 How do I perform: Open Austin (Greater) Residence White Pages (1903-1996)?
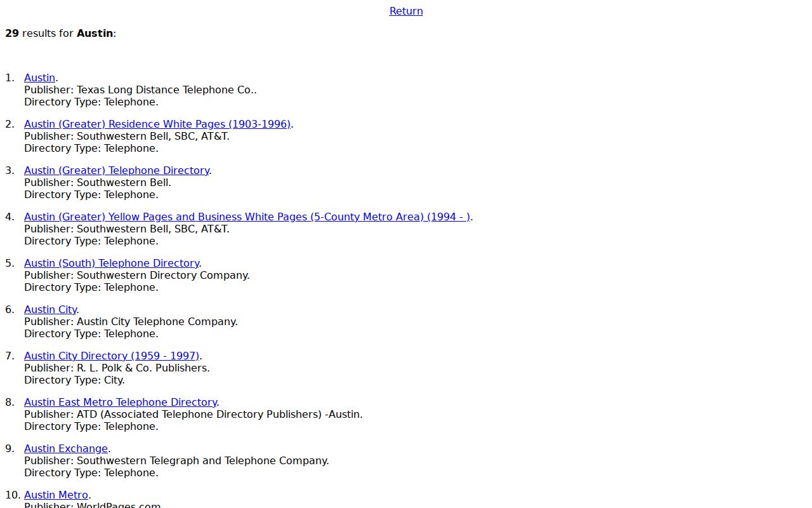[157, 124]
